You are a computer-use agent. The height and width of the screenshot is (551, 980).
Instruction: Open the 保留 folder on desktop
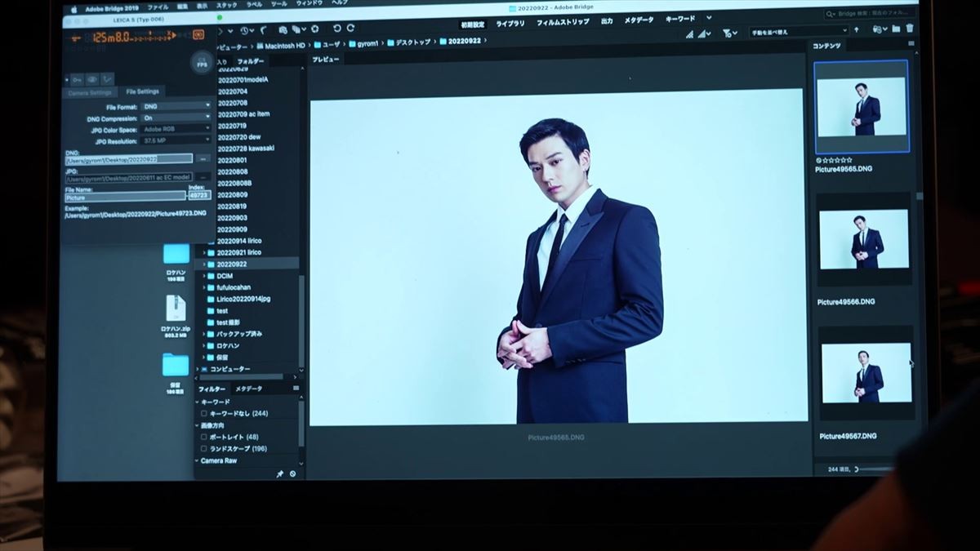pos(176,365)
